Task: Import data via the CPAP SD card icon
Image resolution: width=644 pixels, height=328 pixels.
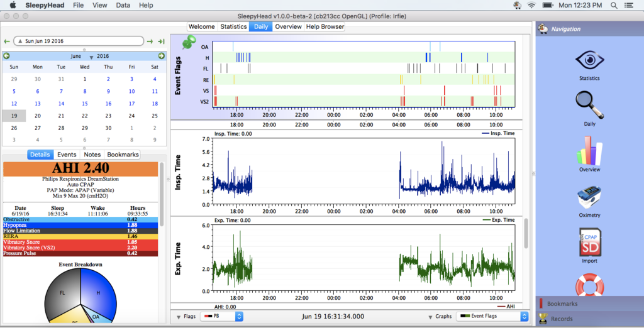Action: click(x=590, y=242)
